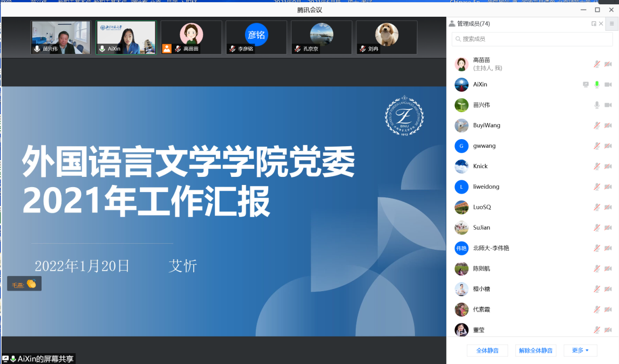Click 高苗苗's disabled camera icon
The image size is (619, 364).
608,64
